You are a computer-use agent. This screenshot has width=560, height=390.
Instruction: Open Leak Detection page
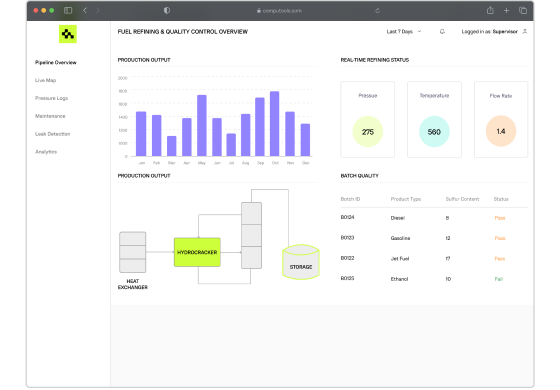pyautogui.click(x=52, y=134)
